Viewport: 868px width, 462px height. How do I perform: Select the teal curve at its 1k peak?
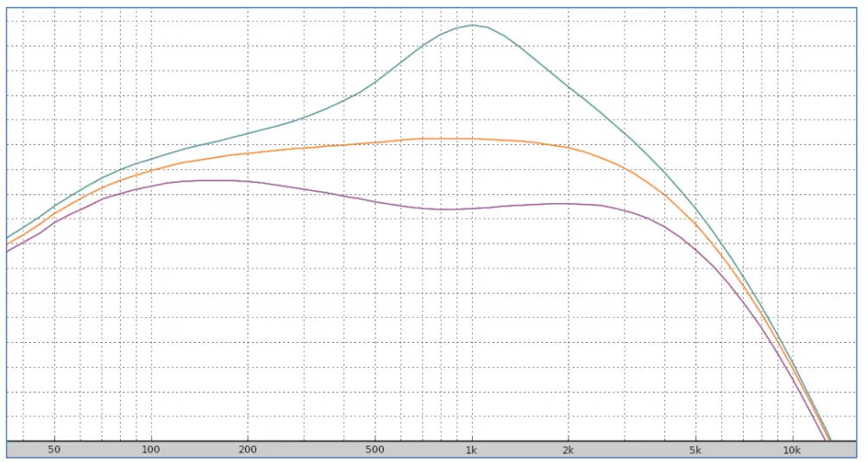[472, 25]
